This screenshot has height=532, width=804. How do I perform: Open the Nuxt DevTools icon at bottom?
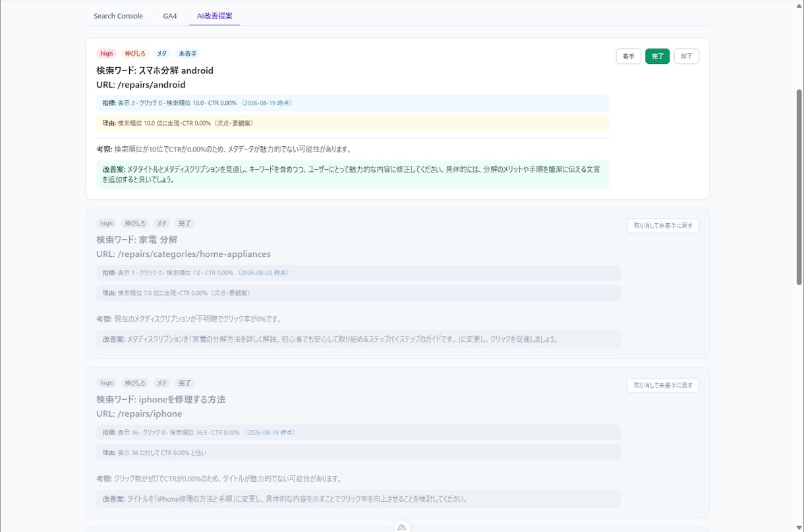point(402,527)
